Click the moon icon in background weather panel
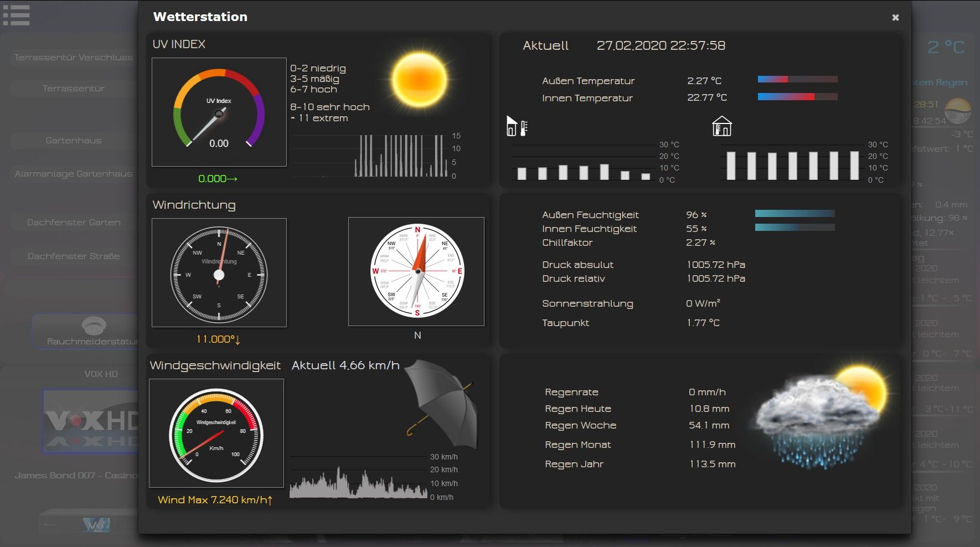 [958, 110]
